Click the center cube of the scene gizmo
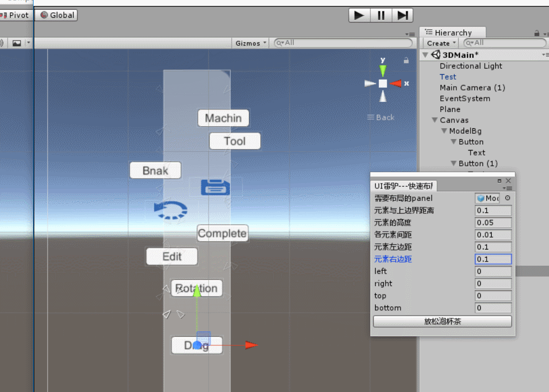The width and height of the screenshot is (549, 392). [x=383, y=83]
